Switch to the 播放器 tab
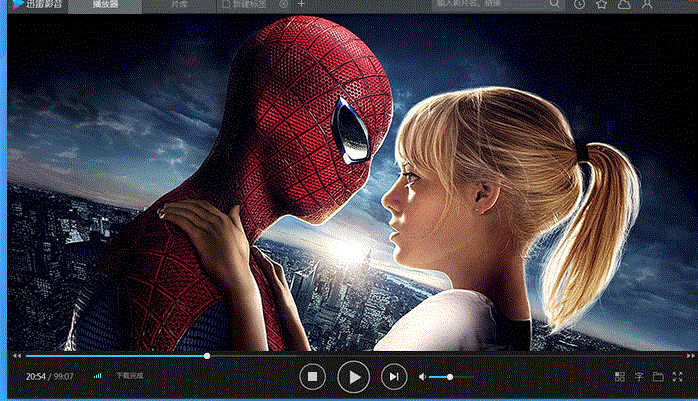This screenshot has width=698, height=401. pyautogui.click(x=107, y=5)
